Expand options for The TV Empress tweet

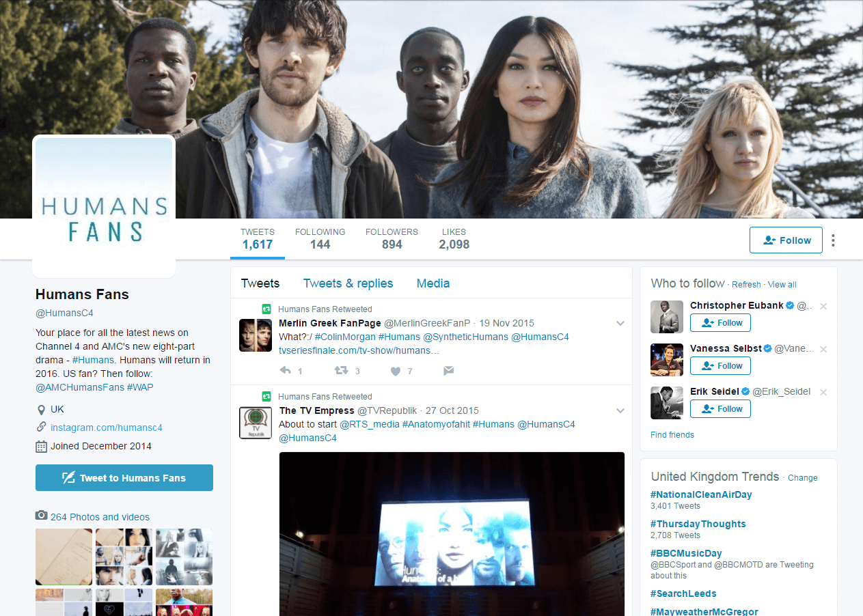coord(620,410)
